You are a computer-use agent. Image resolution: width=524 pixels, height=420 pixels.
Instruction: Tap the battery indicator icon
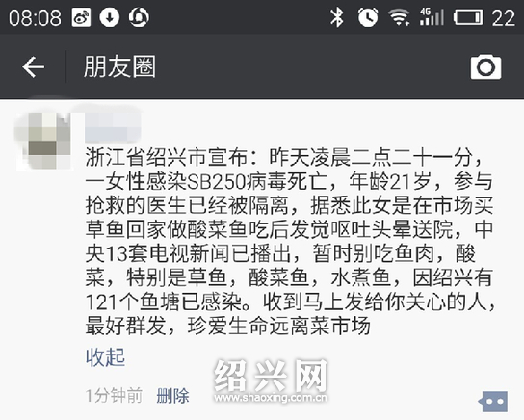(x=468, y=17)
